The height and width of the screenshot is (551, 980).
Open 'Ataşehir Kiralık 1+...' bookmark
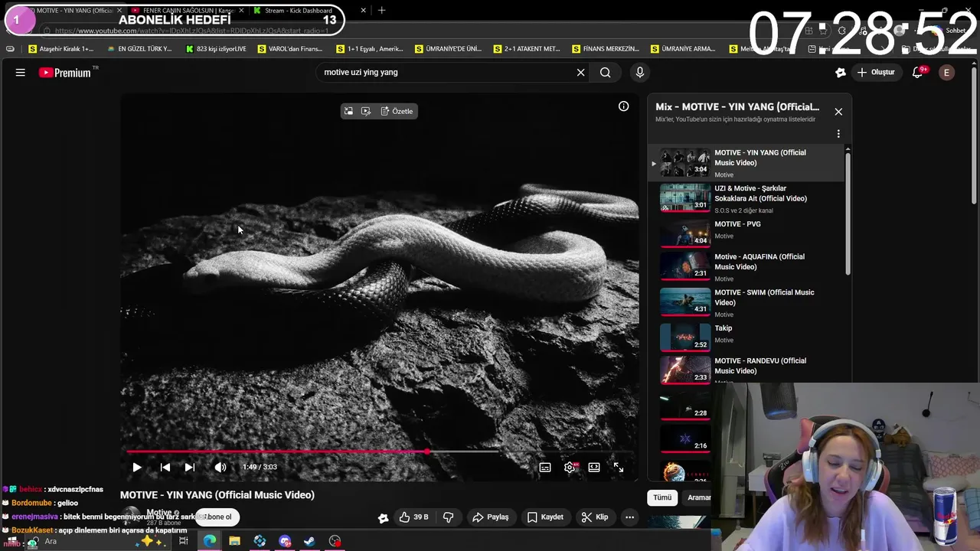click(61, 49)
